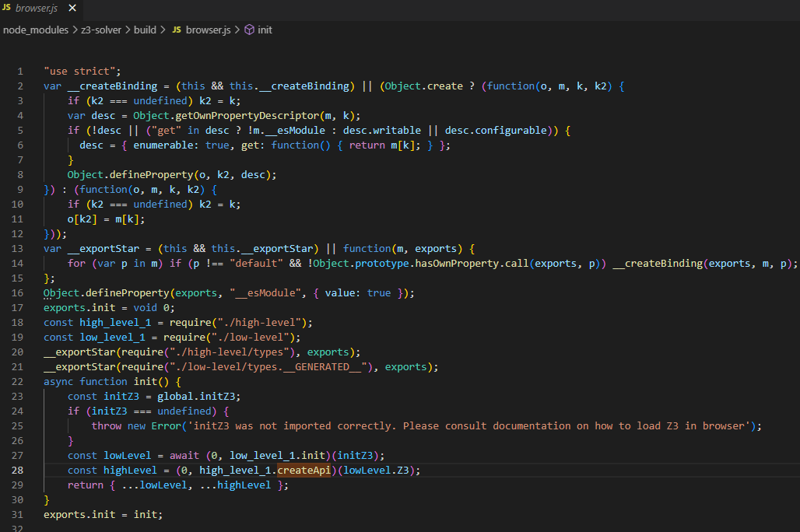Click desc.configurable on line 5
Viewport: 800px width, 532px height.
click(x=496, y=131)
